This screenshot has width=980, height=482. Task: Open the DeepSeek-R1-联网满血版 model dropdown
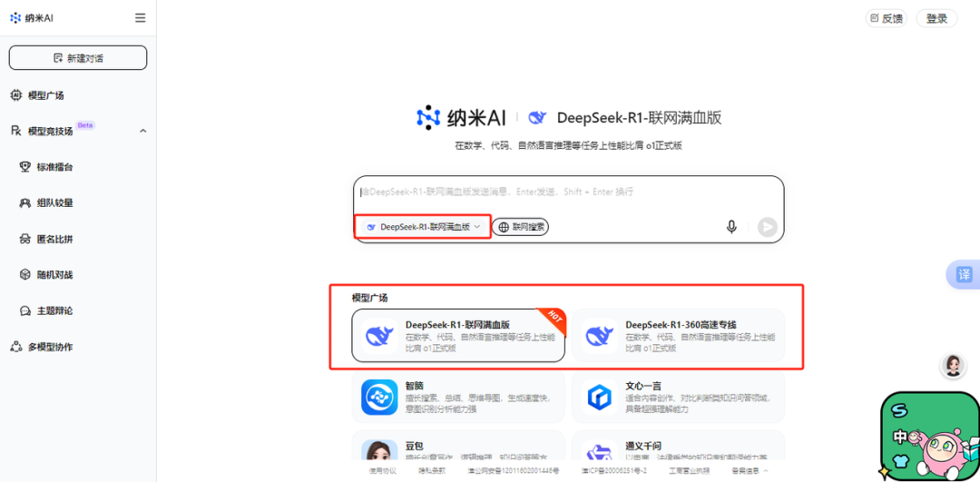coord(424,227)
